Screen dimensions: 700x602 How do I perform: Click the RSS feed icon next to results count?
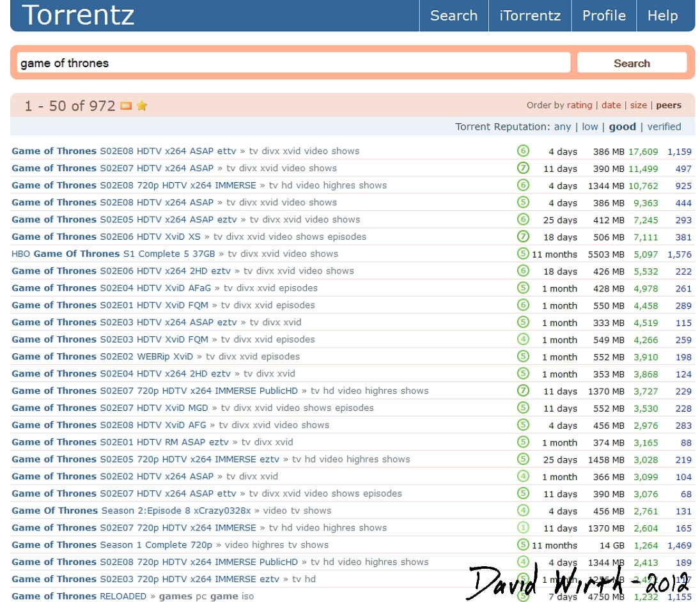coord(126,105)
